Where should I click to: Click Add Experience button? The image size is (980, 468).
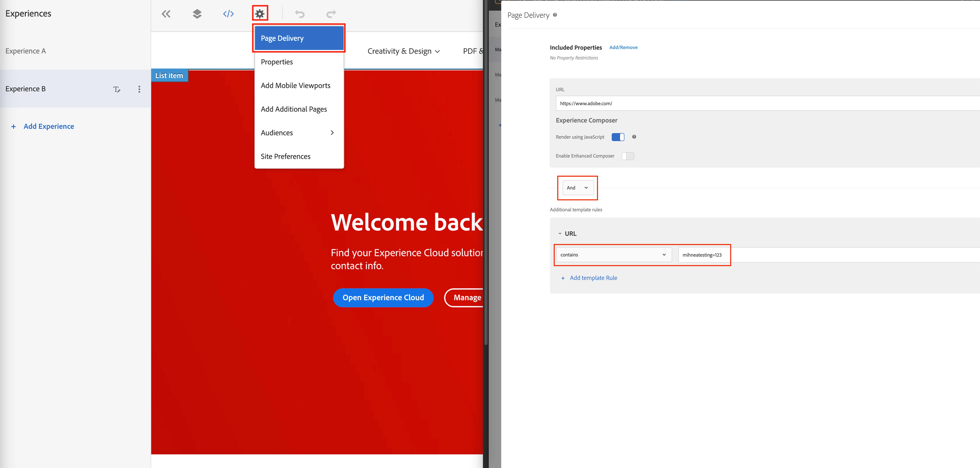[48, 126]
